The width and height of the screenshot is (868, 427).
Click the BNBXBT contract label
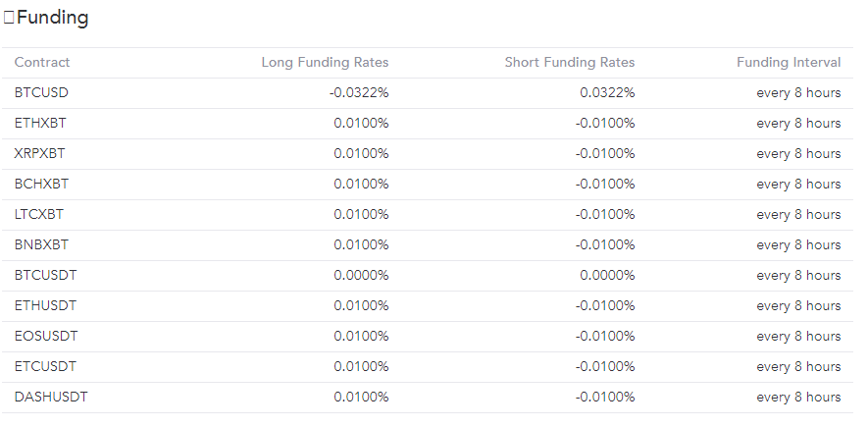click(41, 244)
